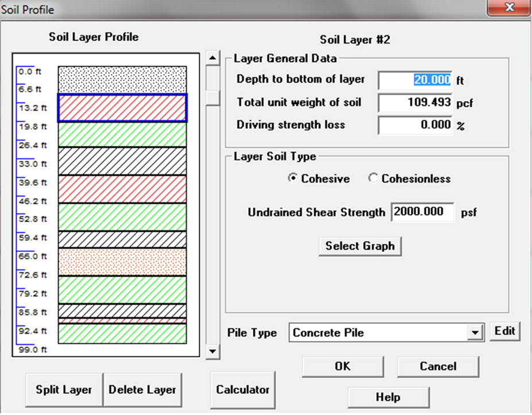
Task: Select the Cohesive soil type radio button
Action: (292, 179)
